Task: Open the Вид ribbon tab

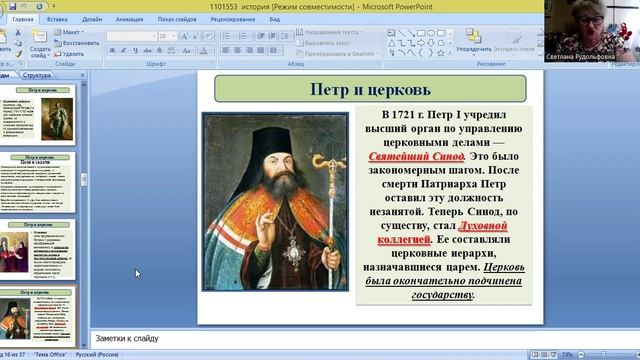Action: [x=275, y=19]
